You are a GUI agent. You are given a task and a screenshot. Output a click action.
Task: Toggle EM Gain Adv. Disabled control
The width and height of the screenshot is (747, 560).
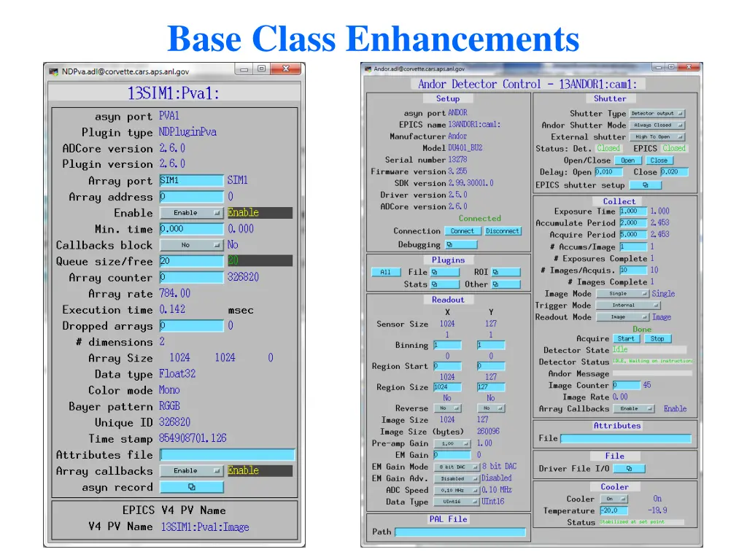click(456, 478)
